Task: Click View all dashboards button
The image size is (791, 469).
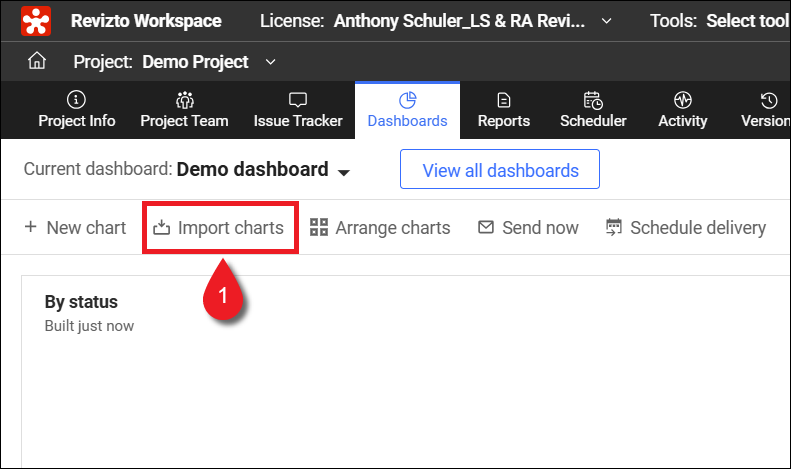Action: click(x=500, y=170)
